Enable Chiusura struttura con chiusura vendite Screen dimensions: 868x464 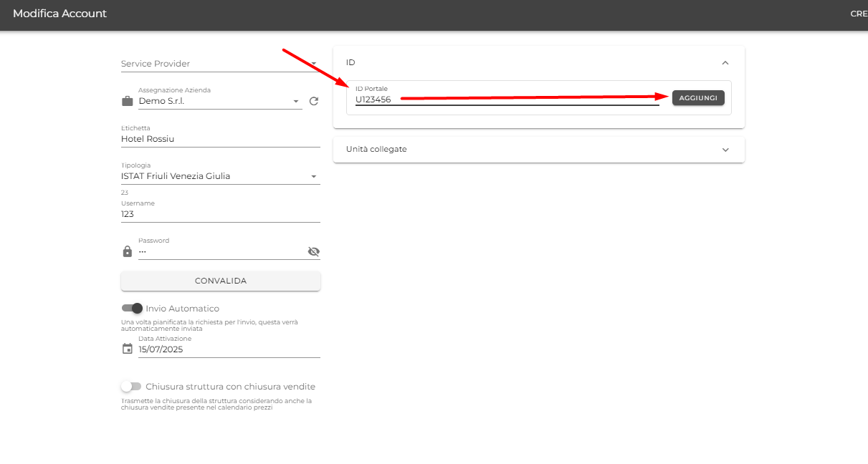tap(131, 386)
